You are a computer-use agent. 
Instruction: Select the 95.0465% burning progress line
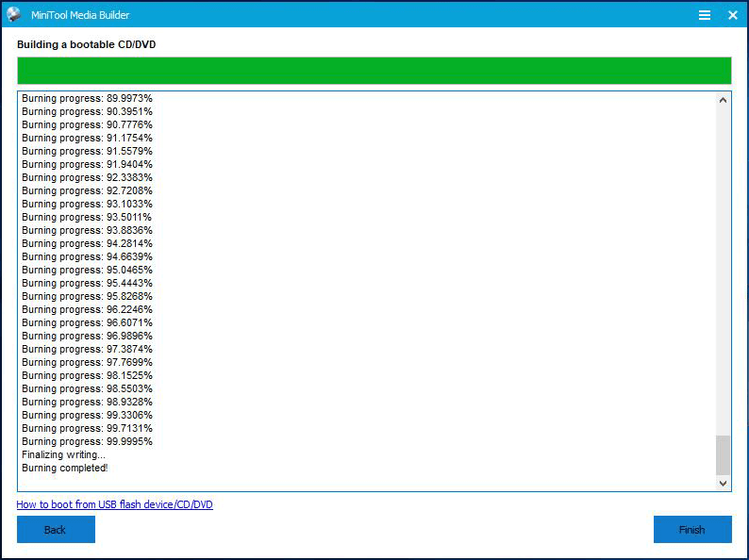[87, 270]
